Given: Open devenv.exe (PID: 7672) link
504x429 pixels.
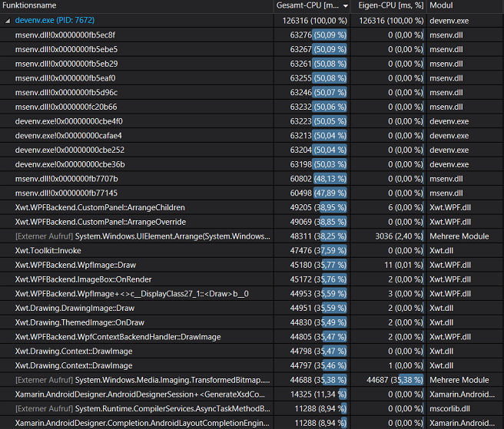Looking at the screenshot, I should 55,20.
